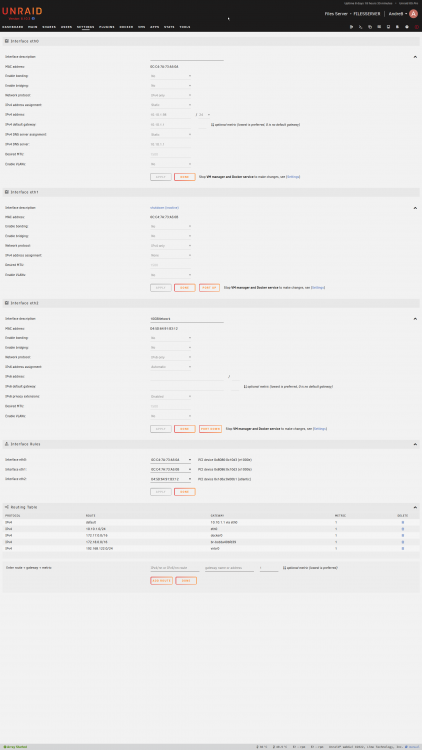Select the Settings menu item

pos(86,27)
